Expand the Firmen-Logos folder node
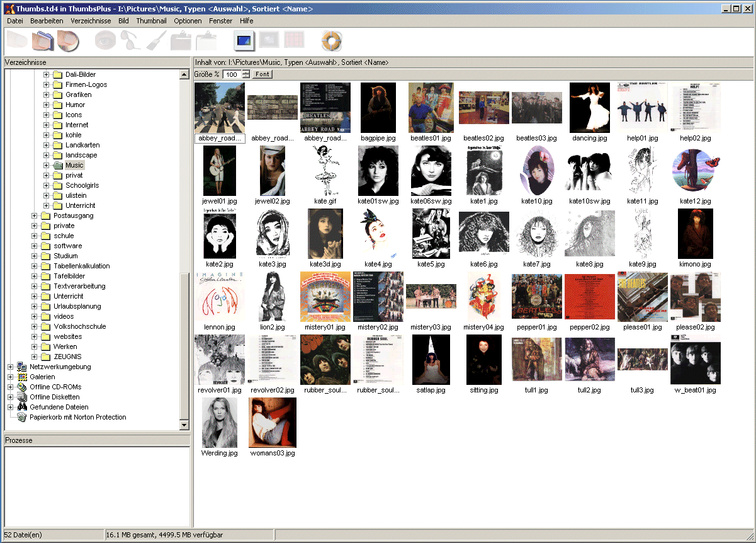The image size is (756, 543). point(46,84)
